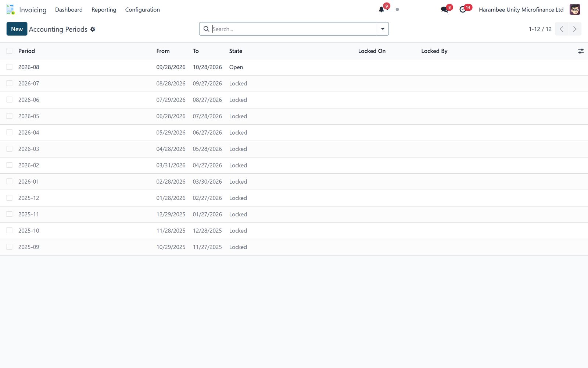Open the Configuration menu

(x=143, y=10)
